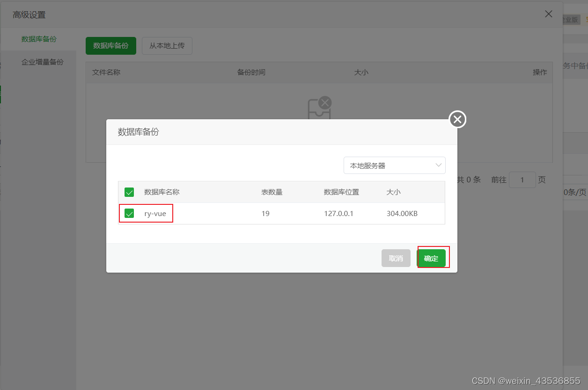
Task: Toggle the select-all checkbox in header row
Action: pos(129,192)
